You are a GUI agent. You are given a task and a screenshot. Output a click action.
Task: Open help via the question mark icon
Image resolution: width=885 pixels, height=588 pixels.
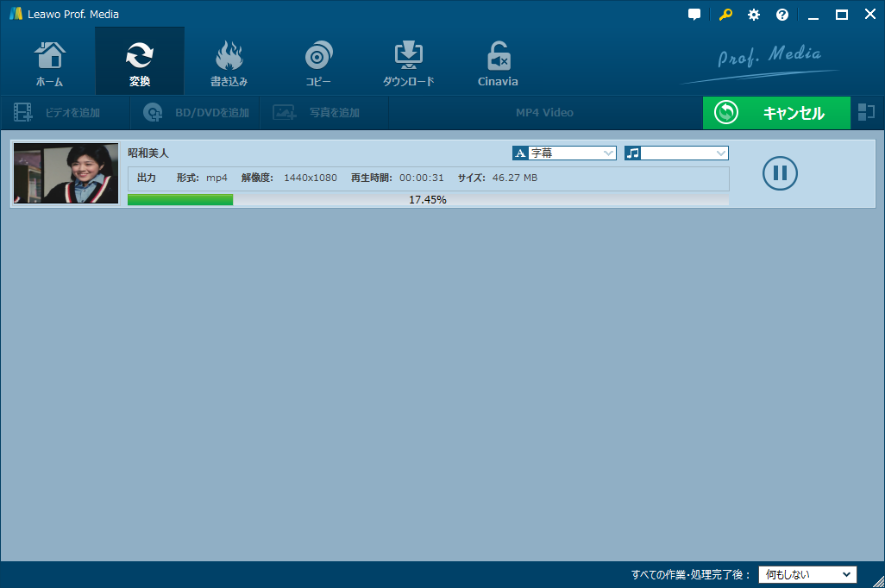[781, 15]
